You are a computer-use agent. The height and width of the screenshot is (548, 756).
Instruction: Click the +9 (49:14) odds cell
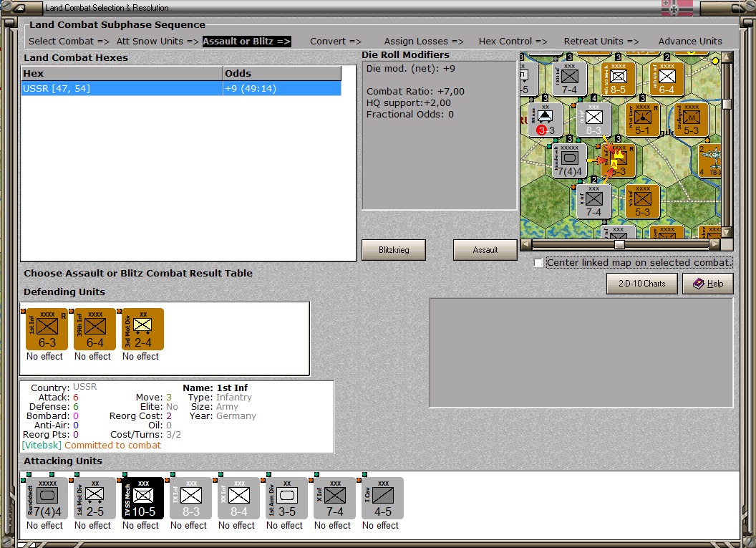point(282,88)
